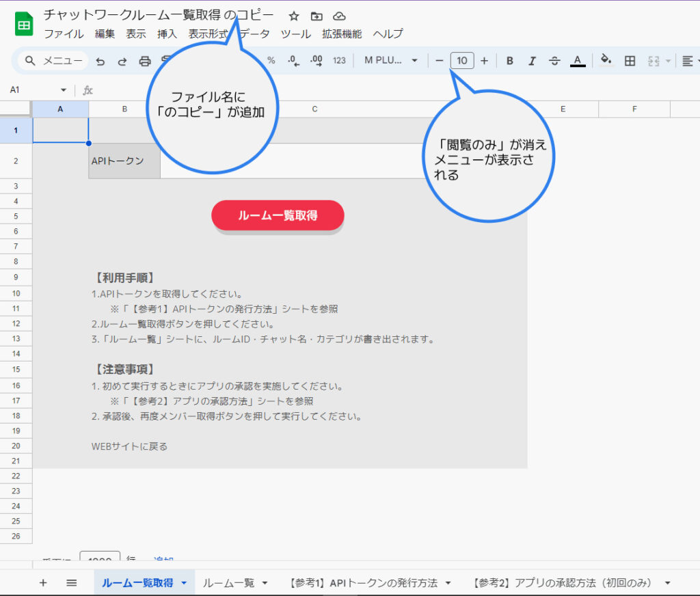Open 【参考2】 tab dropdown arrow

(667, 582)
